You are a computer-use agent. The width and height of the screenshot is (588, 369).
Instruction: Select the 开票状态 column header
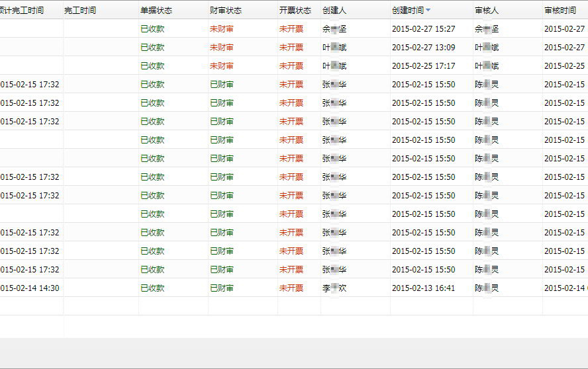click(295, 11)
